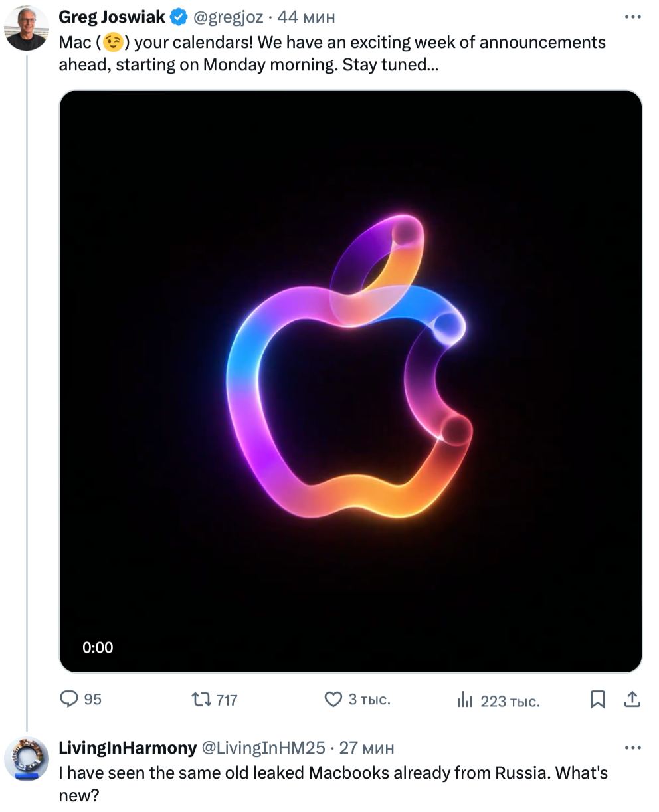Viewport: 659px width, 812px height.
Task: View tweet analytics bar chart icon
Action: click(x=464, y=700)
